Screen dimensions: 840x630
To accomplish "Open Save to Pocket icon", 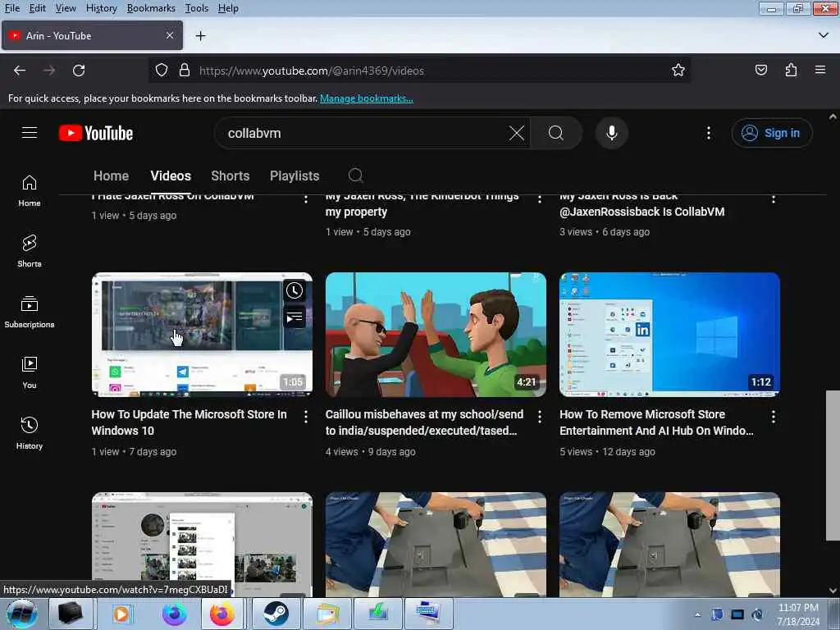I will pyautogui.click(x=760, y=71).
